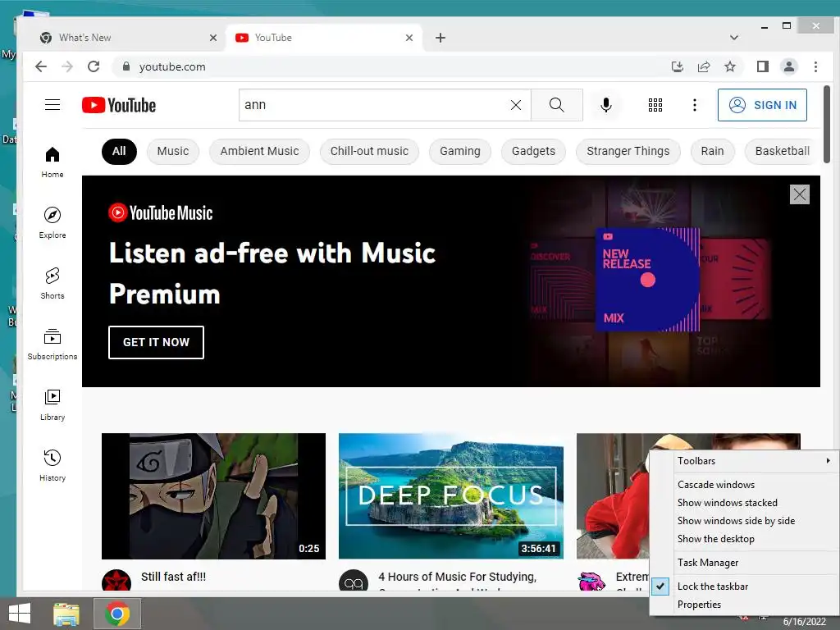Click the browser forward arrow
The width and height of the screenshot is (840, 630).
click(x=67, y=66)
